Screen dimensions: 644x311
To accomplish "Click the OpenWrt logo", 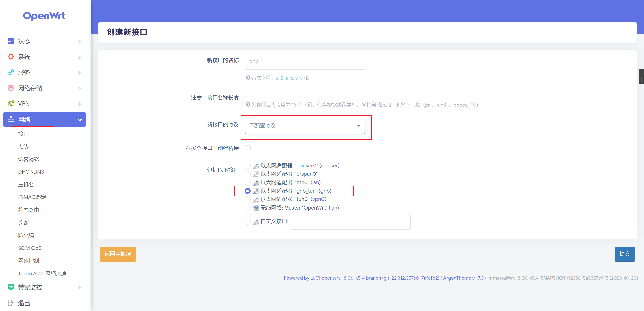I will 44,16.
